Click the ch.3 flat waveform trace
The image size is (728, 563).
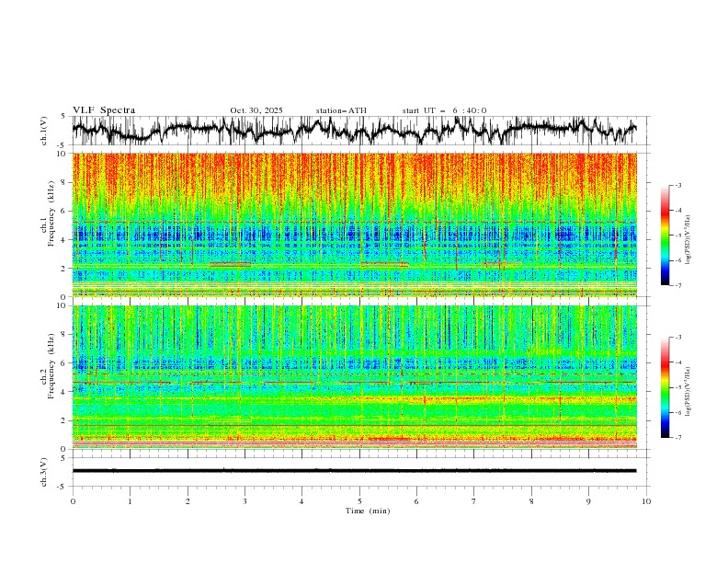click(355, 471)
